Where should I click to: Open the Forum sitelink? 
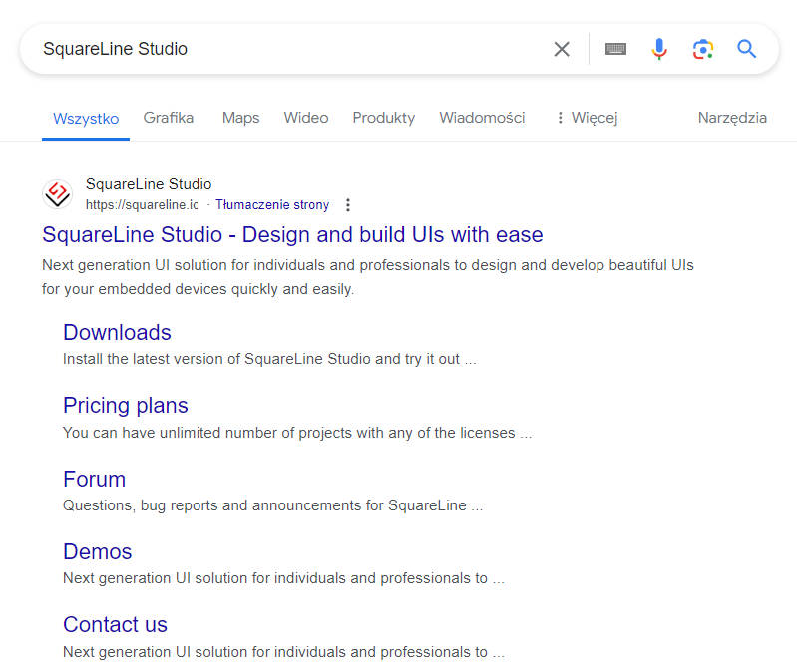94,479
